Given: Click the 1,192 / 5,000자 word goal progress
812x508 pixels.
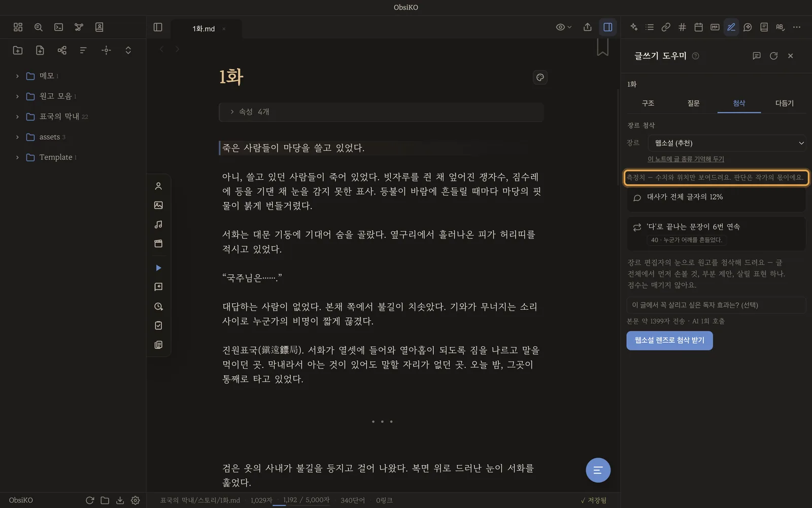Looking at the screenshot, I should [x=306, y=500].
